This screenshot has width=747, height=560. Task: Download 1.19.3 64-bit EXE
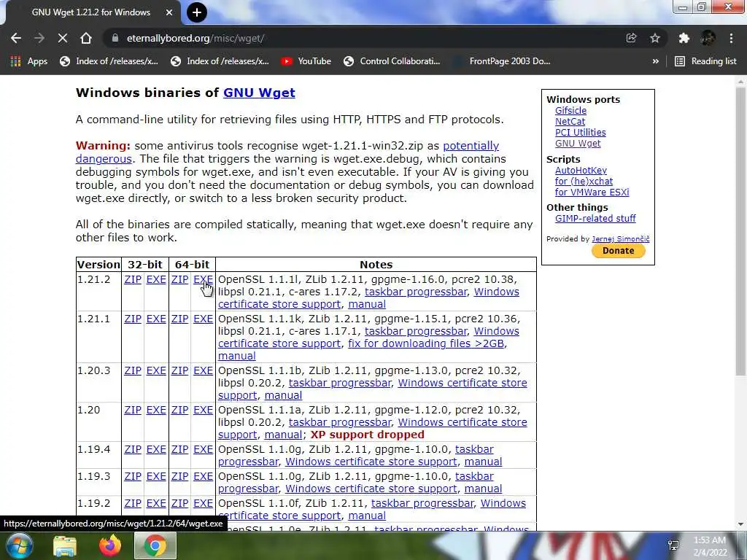pyautogui.click(x=203, y=476)
